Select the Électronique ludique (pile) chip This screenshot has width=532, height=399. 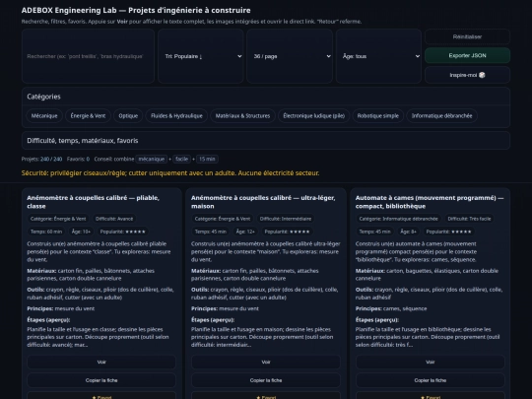coord(314,115)
